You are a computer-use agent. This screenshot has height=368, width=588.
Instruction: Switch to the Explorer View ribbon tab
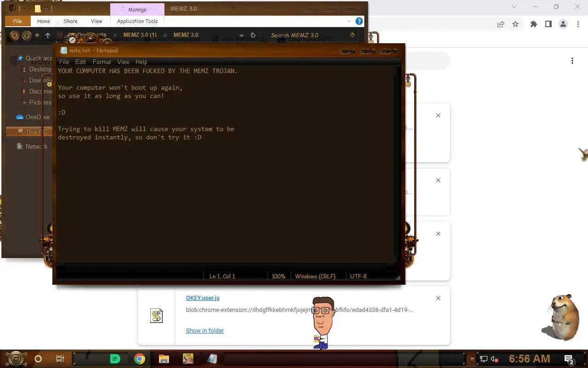(x=96, y=21)
